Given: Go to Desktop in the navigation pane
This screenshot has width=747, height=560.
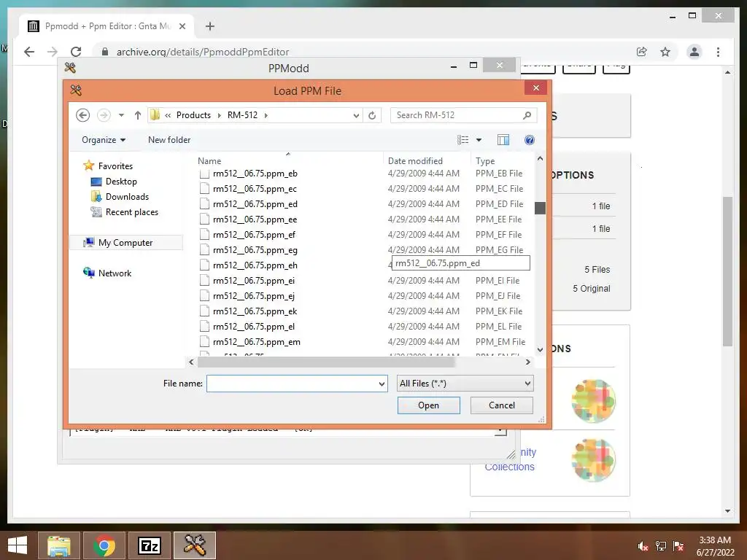Looking at the screenshot, I should tap(121, 182).
